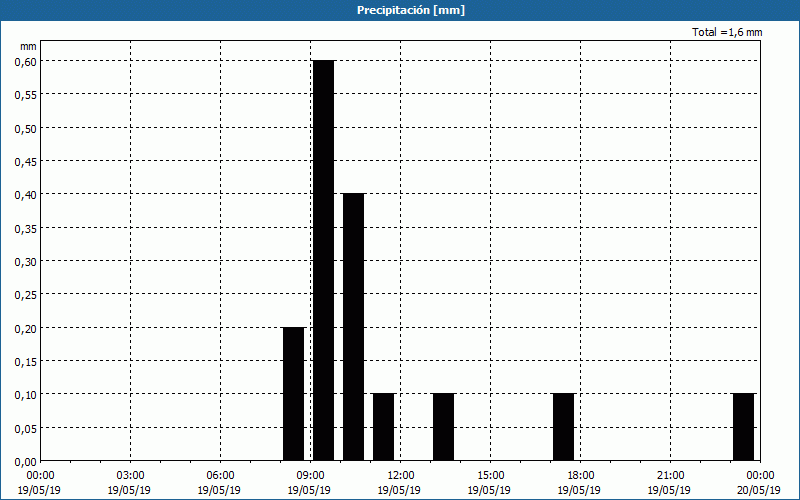Click the 0,10 bar just before 18:00

(x=564, y=427)
